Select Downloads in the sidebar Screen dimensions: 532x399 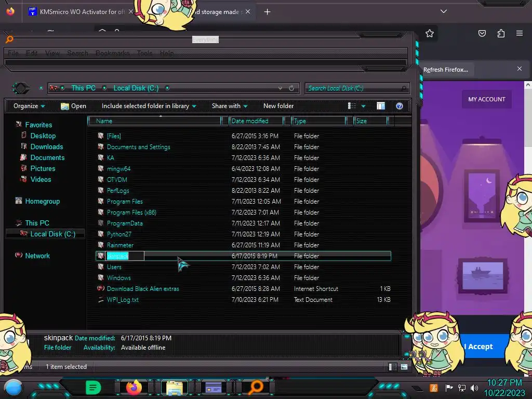[x=46, y=147]
